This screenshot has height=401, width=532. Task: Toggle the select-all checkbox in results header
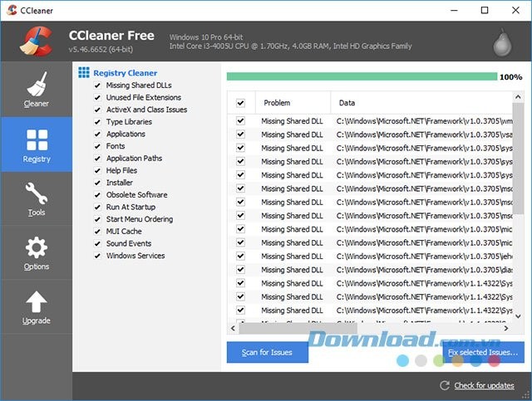(x=240, y=103)
